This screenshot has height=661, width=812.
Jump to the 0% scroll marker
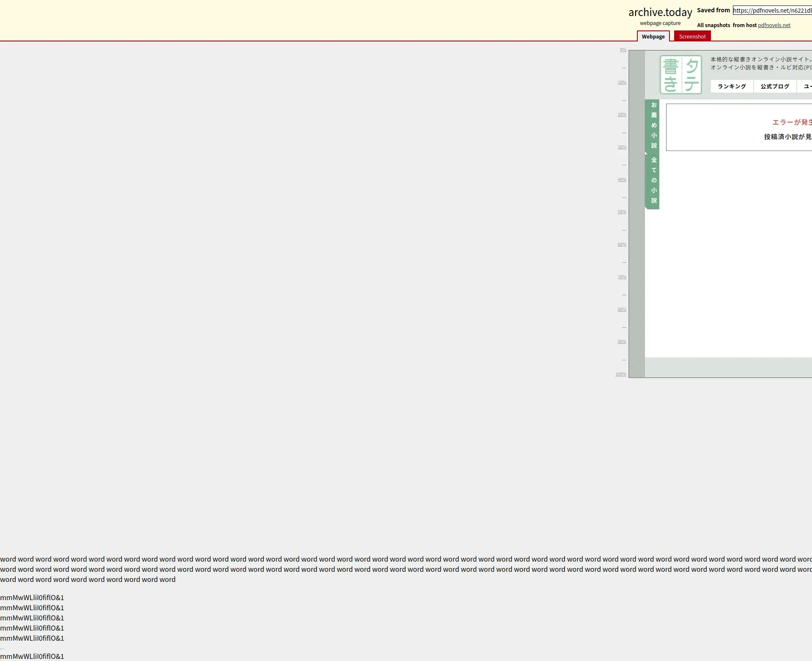[623, 50]
